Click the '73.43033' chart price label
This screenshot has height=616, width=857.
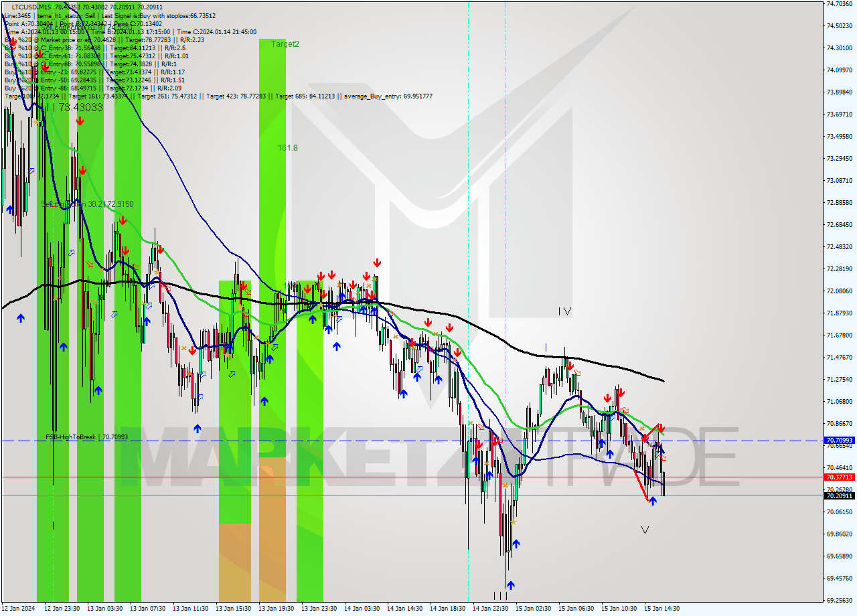tap(80, 107)
